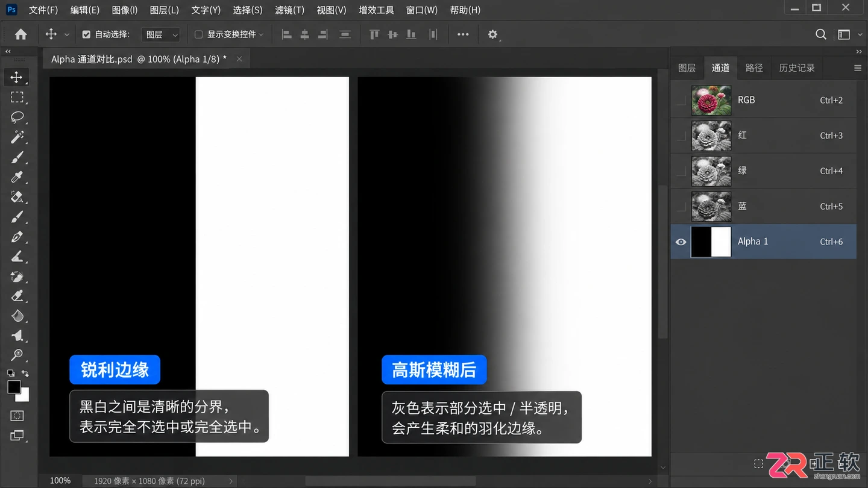Pick the Lasso tool

(17, 117)
